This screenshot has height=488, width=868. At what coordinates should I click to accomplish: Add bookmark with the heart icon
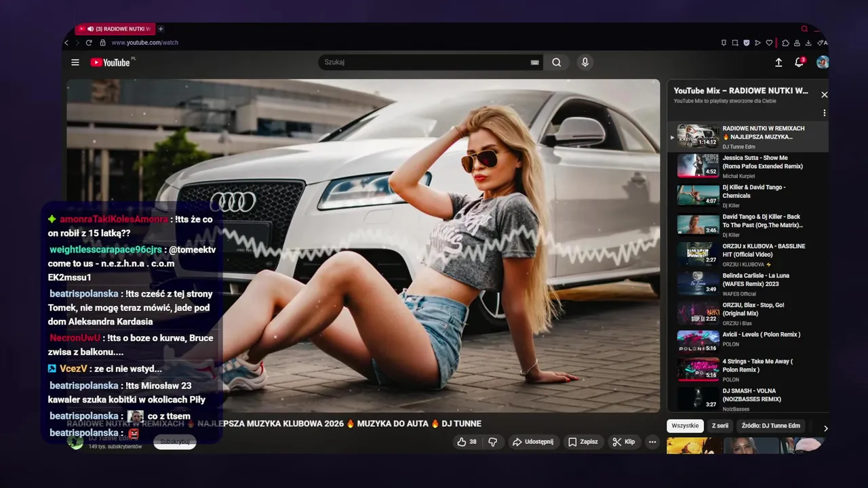pyautogui.click(x=769, y=43)
